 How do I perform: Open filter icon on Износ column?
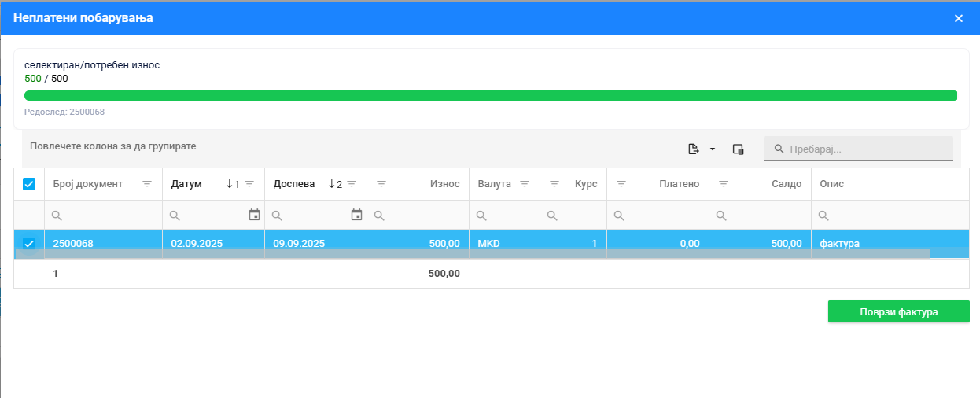pos(382,184)
